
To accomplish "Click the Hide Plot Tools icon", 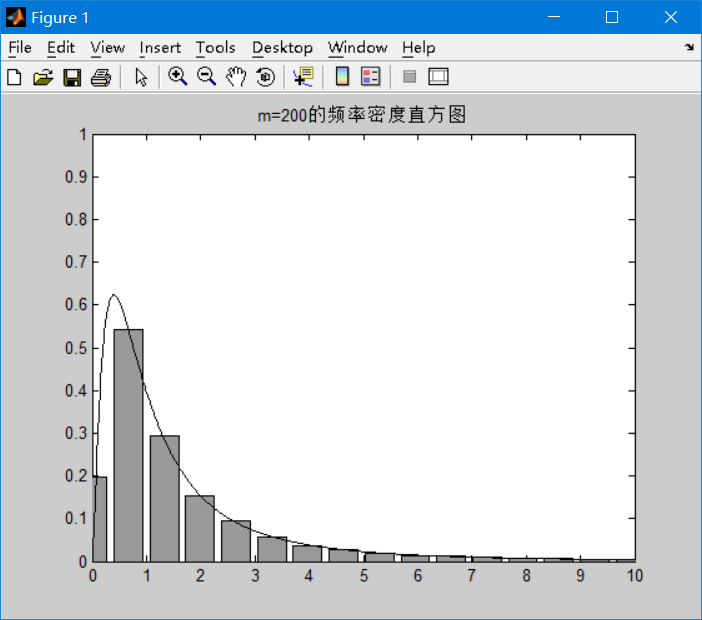I will pos(409,77).
